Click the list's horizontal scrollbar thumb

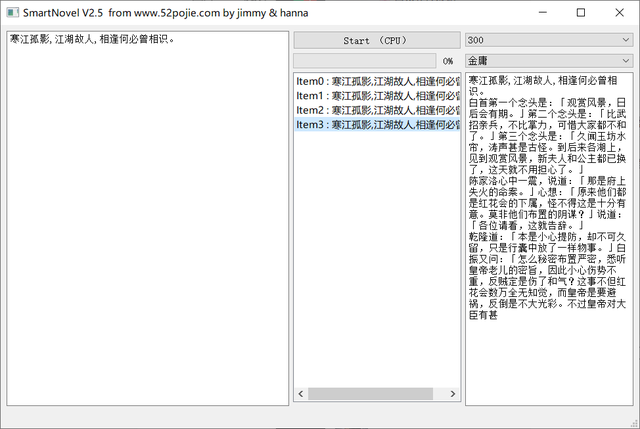point(370,394)
